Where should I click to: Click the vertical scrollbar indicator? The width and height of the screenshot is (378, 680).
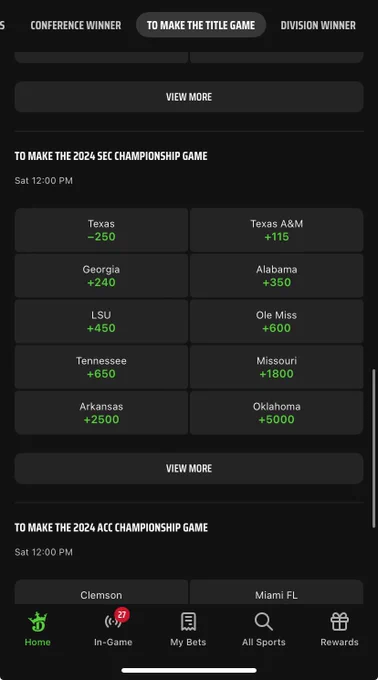click(374, 448)
